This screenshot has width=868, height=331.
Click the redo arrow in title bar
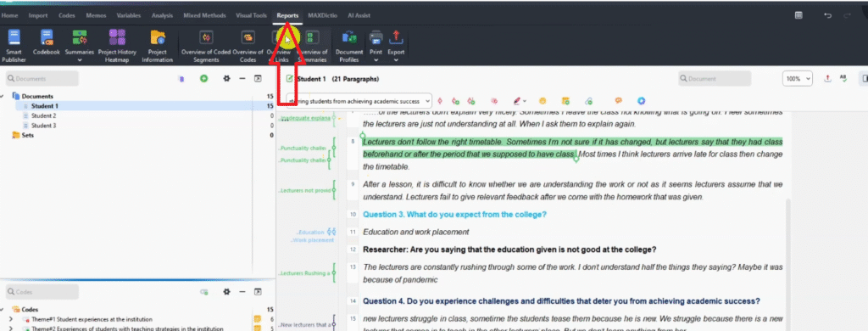pos(847,15)
